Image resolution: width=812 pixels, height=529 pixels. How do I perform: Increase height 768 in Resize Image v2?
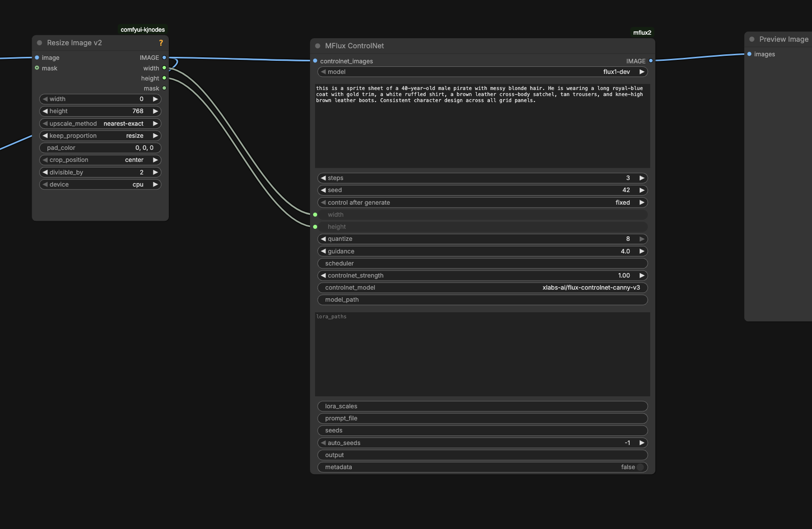click(155, 111)
